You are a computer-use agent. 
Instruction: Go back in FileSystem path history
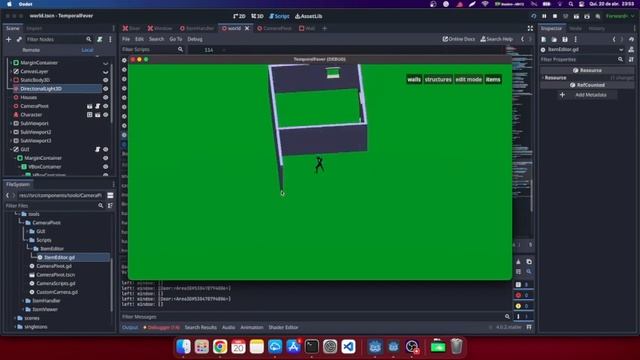pyautogui.click(x=7, y=196)
